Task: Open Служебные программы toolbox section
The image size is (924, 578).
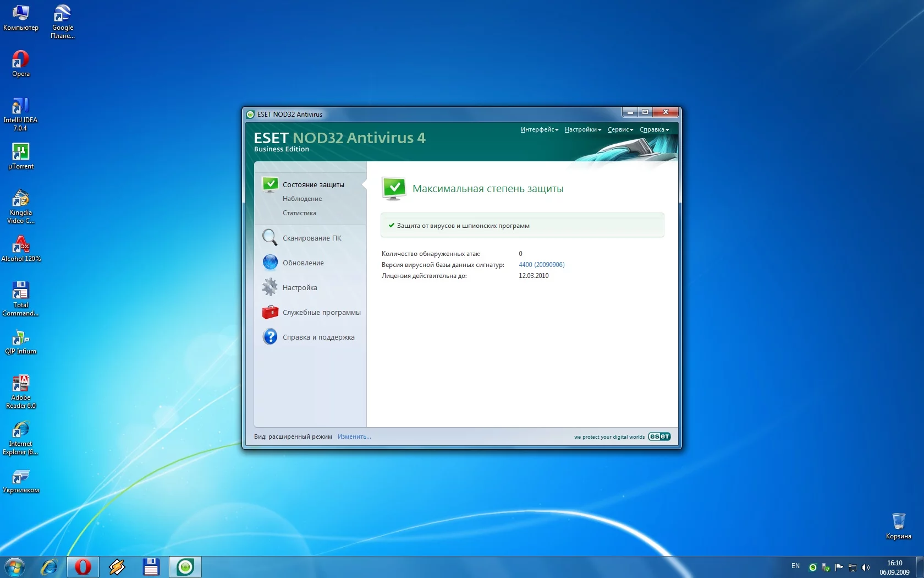Action: pyautogui.click(x=311, y=312)
